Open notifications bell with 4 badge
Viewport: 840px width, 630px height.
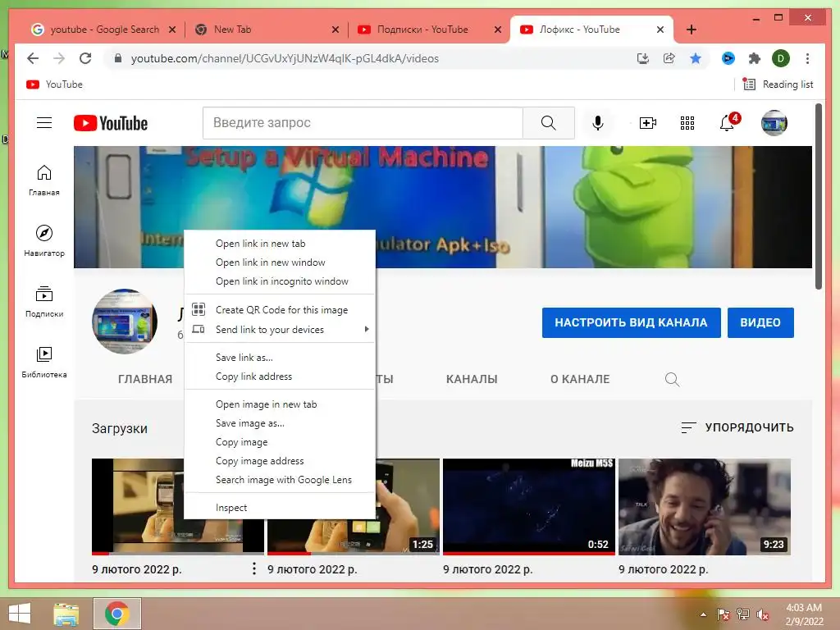[x=728, y=123]
